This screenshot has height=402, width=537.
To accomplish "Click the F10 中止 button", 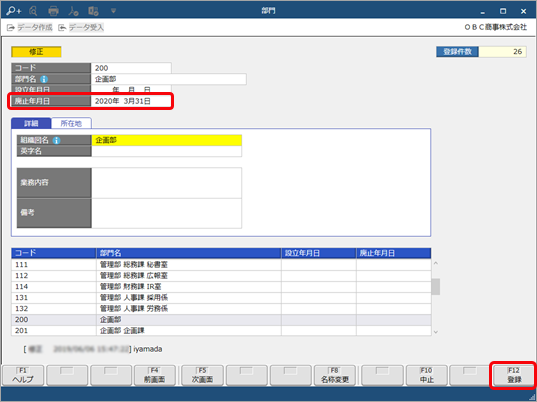I will click(x=426, y=375).
